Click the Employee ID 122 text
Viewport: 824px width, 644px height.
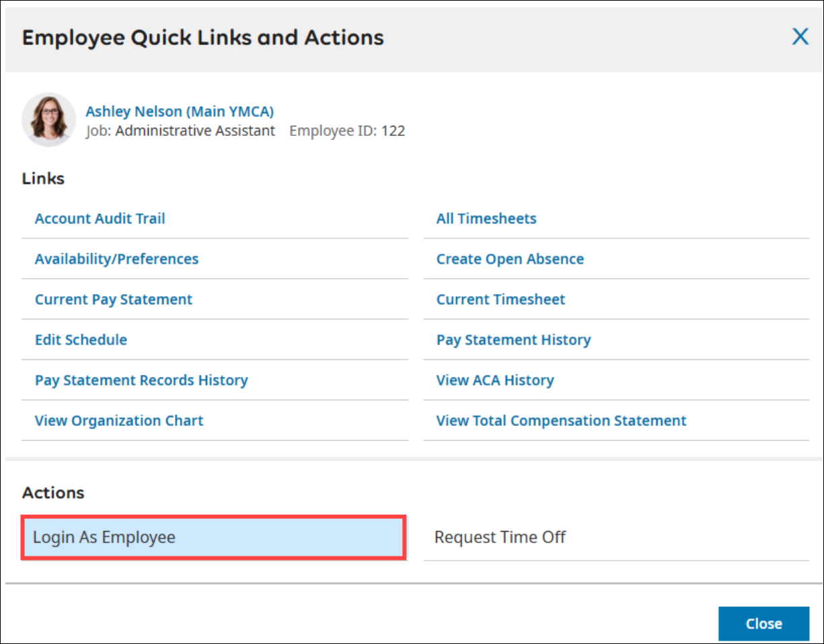347,131
